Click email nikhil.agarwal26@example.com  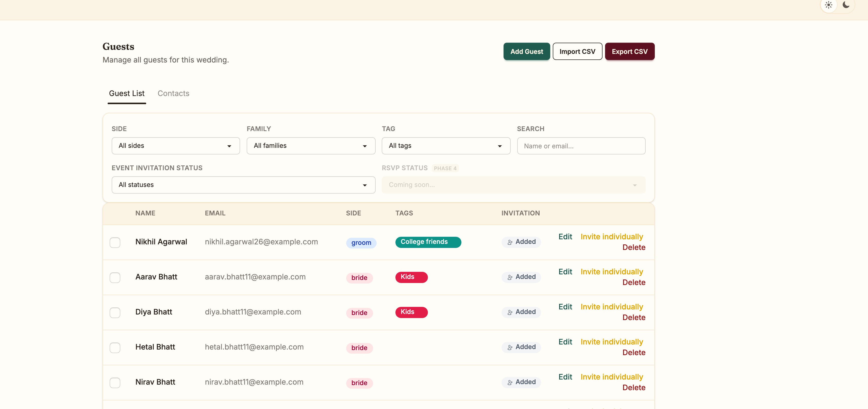[261, 242]
